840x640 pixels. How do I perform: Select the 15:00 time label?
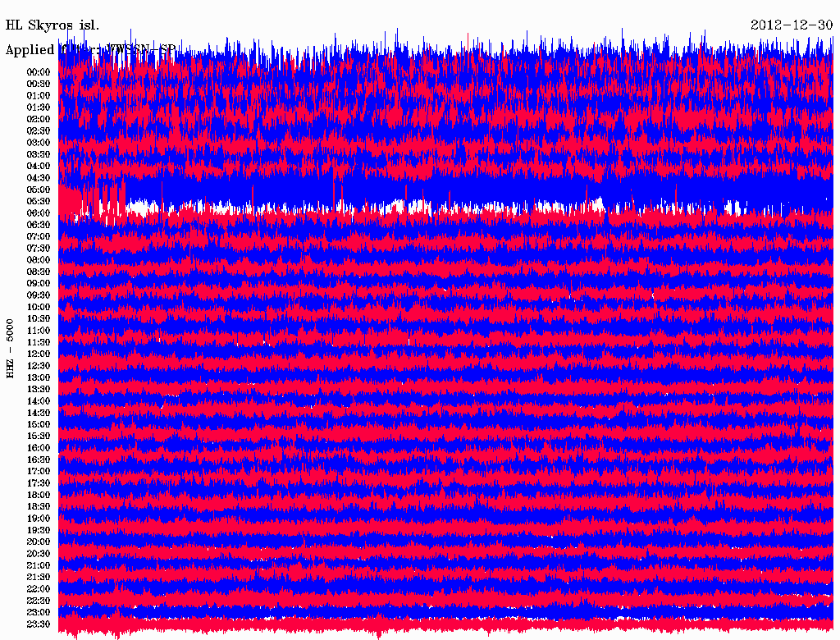tap(39, 424)
